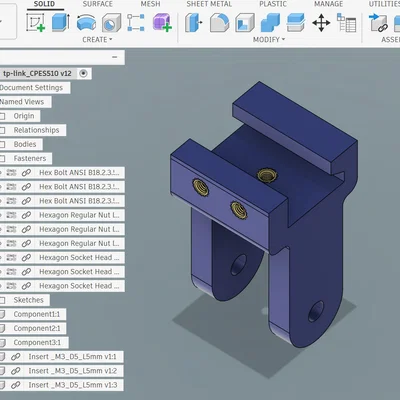This screenshot has height=400, width=400.
Task: Click component icon of the third Hex Bolt row
Action: [11, 201]
